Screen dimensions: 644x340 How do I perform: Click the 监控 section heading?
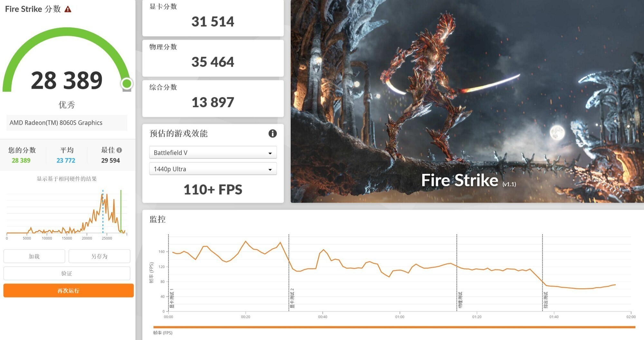coord(157,219)
